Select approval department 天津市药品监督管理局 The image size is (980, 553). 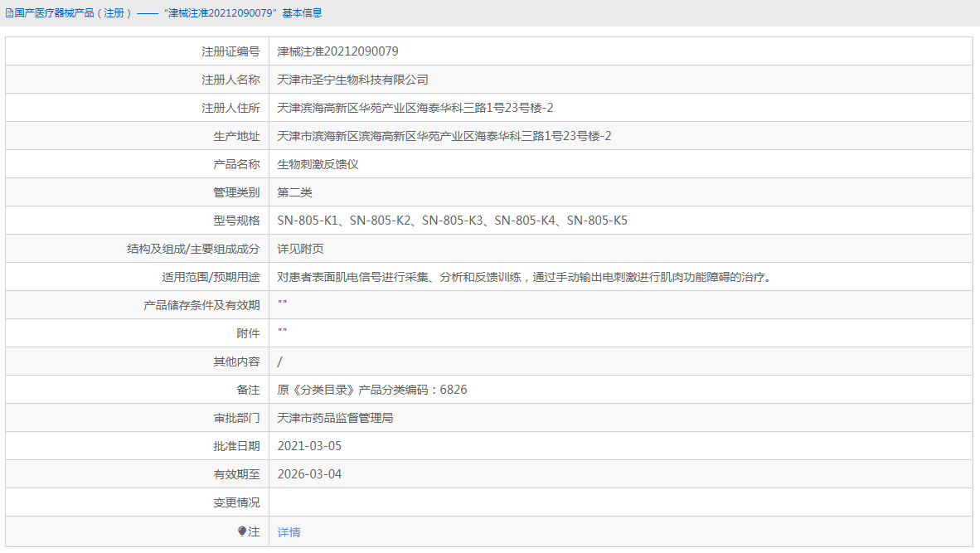coord(335,418)
